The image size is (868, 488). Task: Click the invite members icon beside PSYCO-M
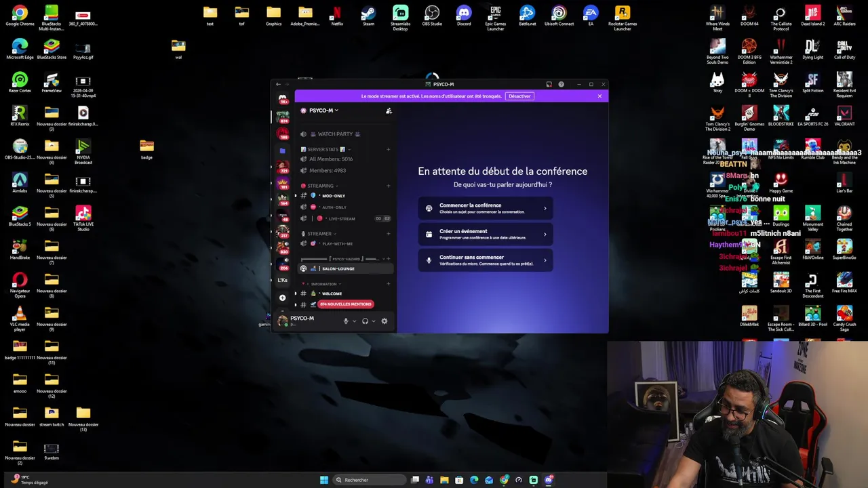click(x=389, y=110)
